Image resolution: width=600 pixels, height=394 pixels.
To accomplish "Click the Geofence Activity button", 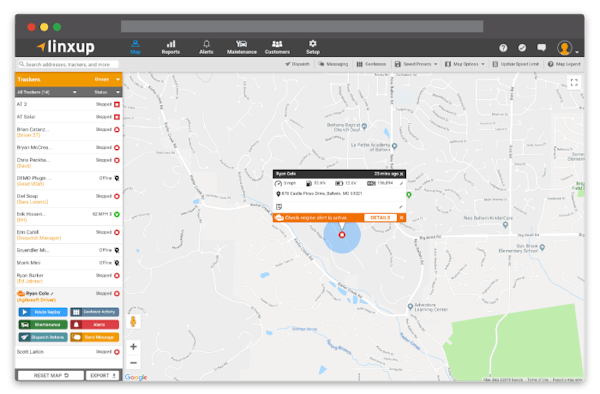I will (95, 312).
